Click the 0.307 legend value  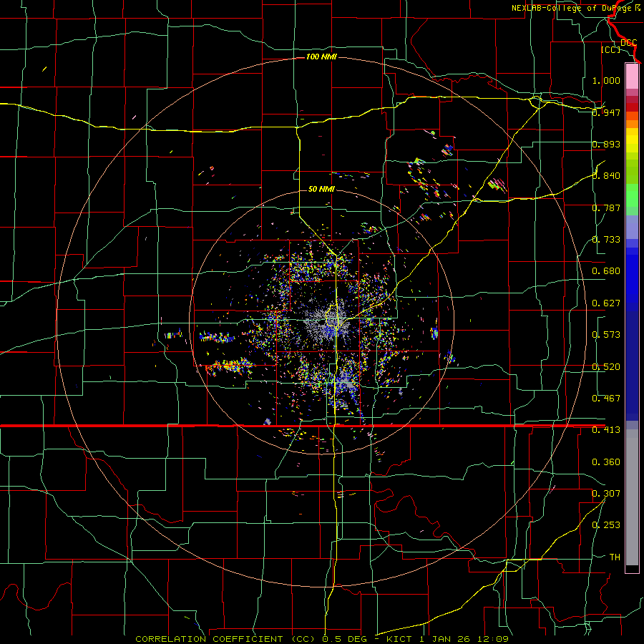606,494
